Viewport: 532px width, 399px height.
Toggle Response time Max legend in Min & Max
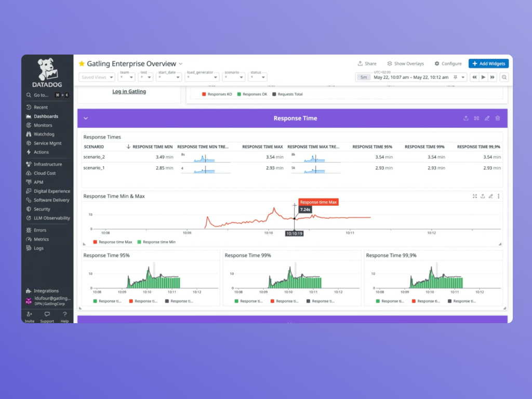(113, 242)
